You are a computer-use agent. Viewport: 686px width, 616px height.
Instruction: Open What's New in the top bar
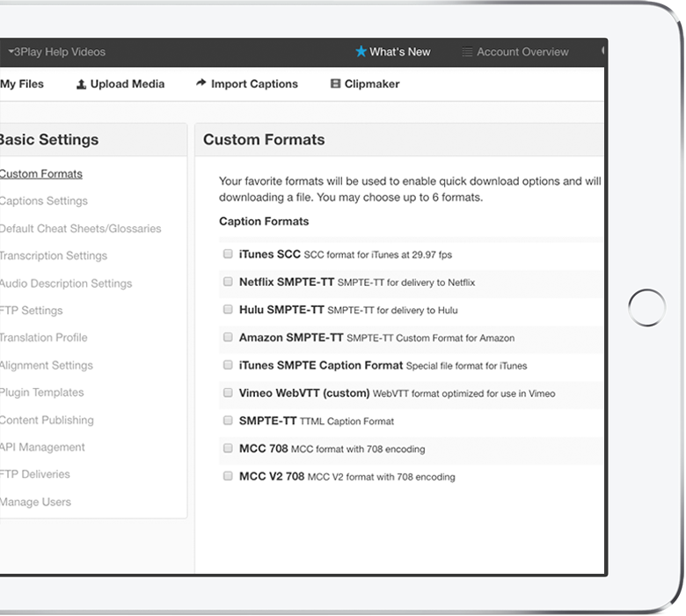[x=393, y=52]
